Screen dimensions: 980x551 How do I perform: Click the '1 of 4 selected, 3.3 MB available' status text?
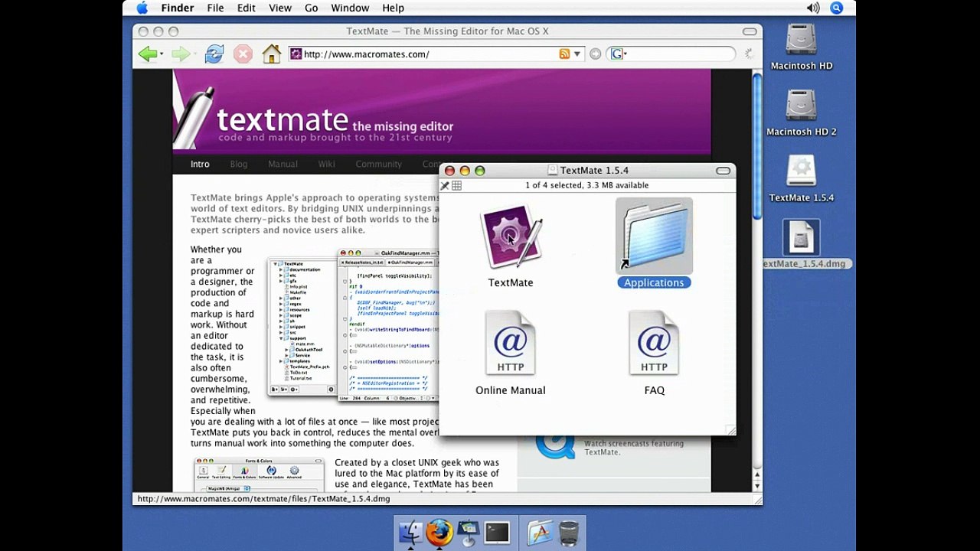pyautogui.click(x=586, y=185)
